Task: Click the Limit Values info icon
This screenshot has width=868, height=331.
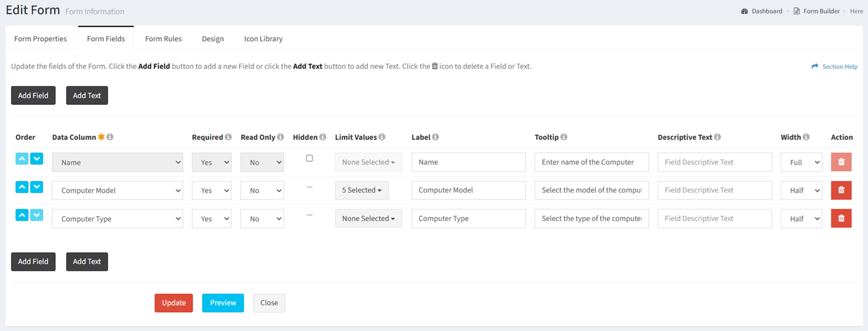Action: coord(382,137)
